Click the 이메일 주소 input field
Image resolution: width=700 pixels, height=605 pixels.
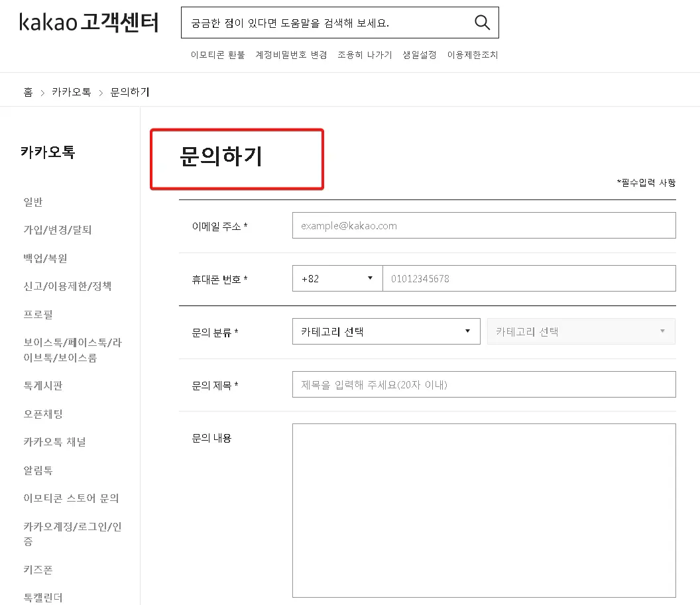[484, 225]
